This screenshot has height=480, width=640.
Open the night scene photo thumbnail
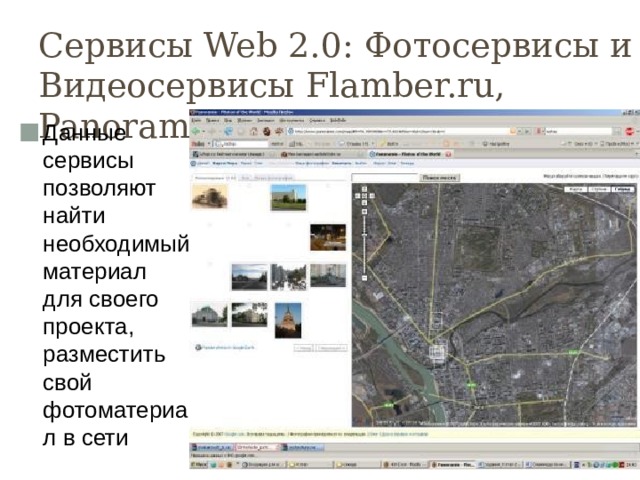click(x=328, y=237)
